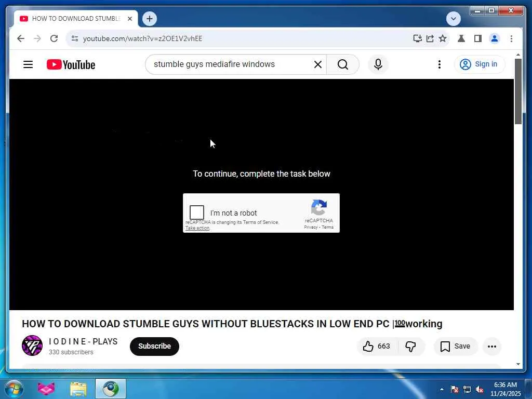The height and width of the screenshot is (399, 532).
Task: Open pink cat app on taskbar
Action: (46, 389)
